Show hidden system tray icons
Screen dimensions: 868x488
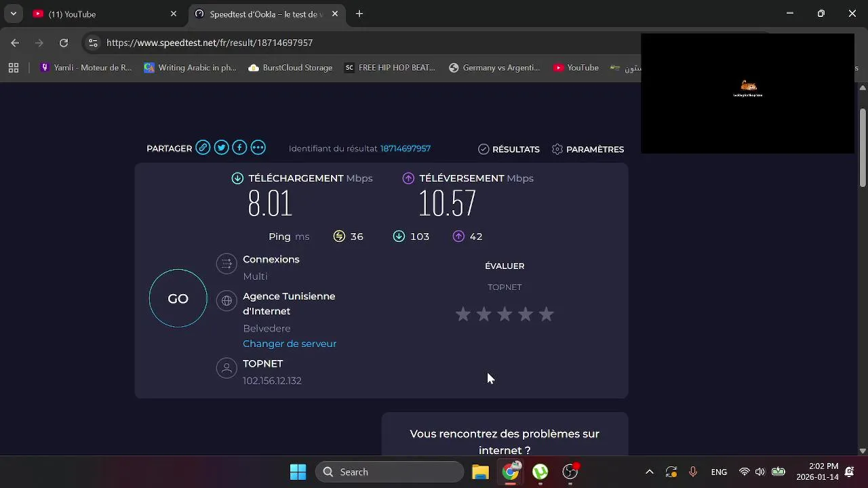649,472
